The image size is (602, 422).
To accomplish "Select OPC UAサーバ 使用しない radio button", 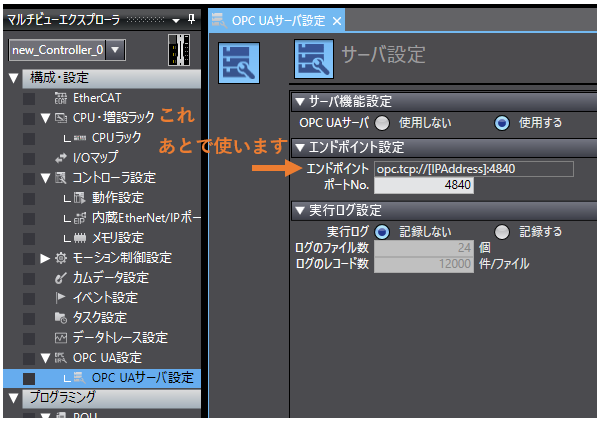I will 382,123.
